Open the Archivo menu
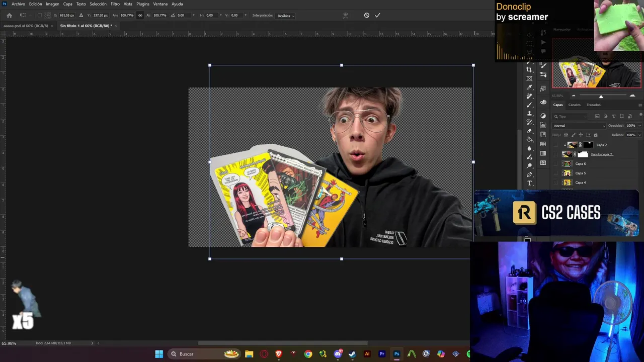The width and height of the screenshot is (644, 362). (x=18, y=4)
